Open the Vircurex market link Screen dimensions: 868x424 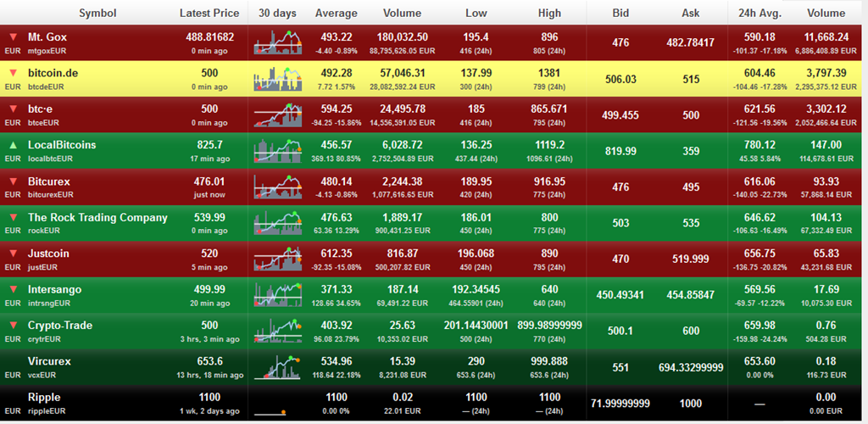50,361
